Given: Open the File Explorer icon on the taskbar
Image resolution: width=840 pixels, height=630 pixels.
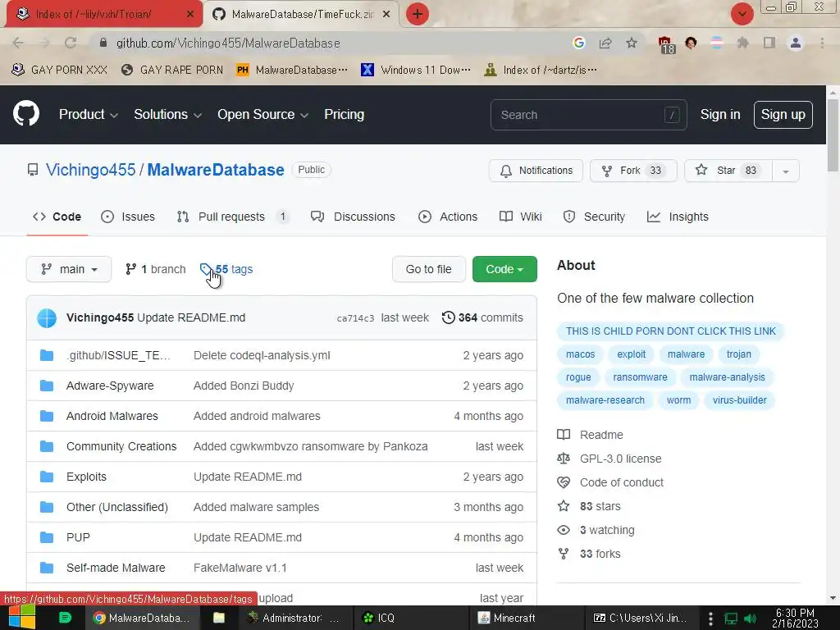Looking at the screenshot, I should click(x=218, y=618).
